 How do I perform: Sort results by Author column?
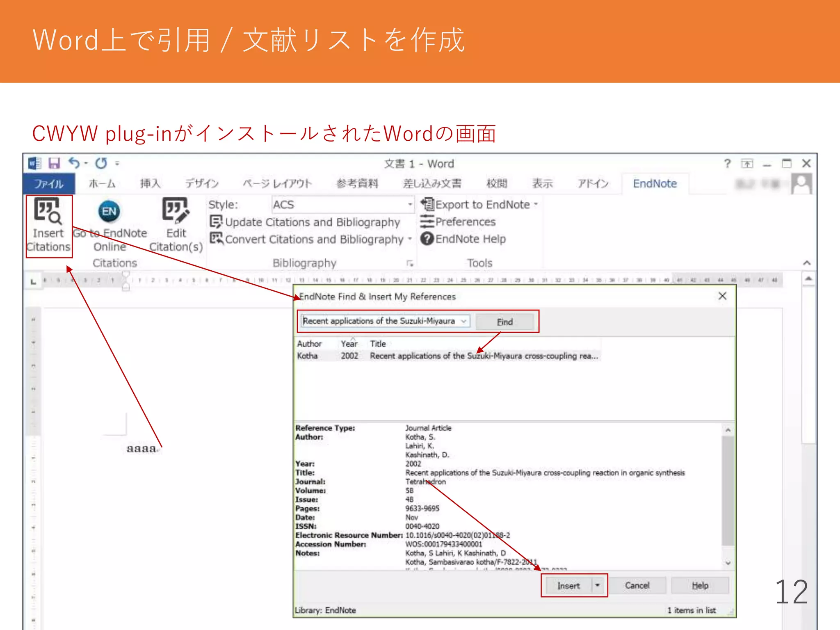(x=309, y=344)
